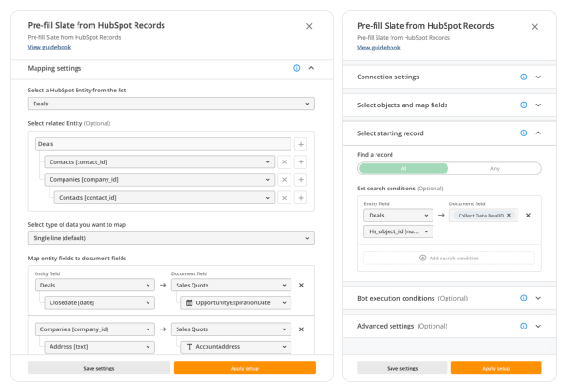Select the All option in Find a record
Viewport: 568px width, 392px height.
coord(404,168)
